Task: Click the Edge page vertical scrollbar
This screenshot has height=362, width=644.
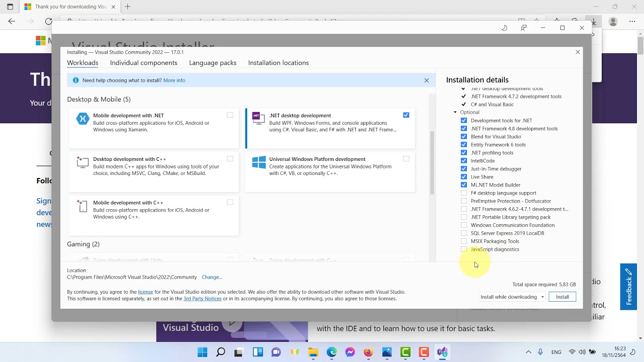Action: (x=640, y=45)
